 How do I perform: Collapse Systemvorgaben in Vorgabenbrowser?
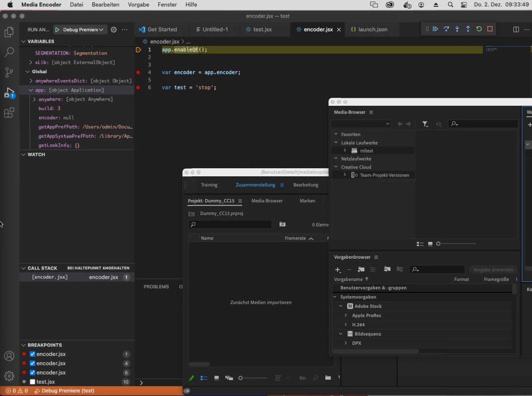pyautogui.click(x=335, y=297)
